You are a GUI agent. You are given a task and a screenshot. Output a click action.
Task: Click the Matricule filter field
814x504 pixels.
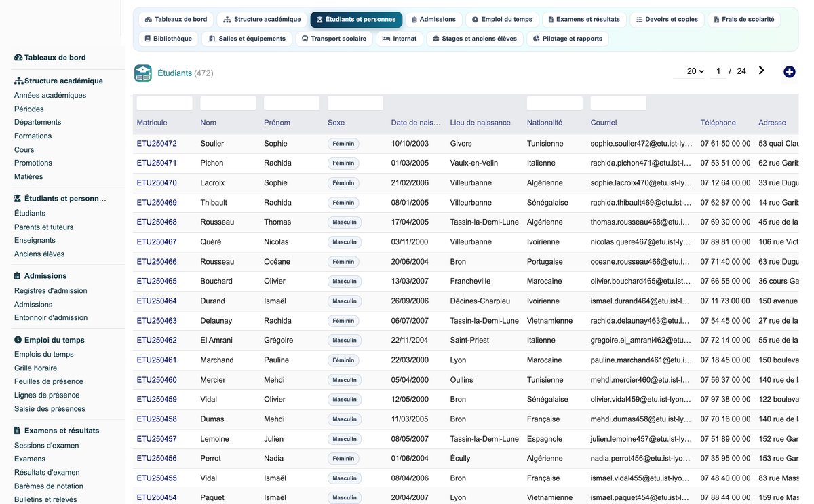[165, 103]
